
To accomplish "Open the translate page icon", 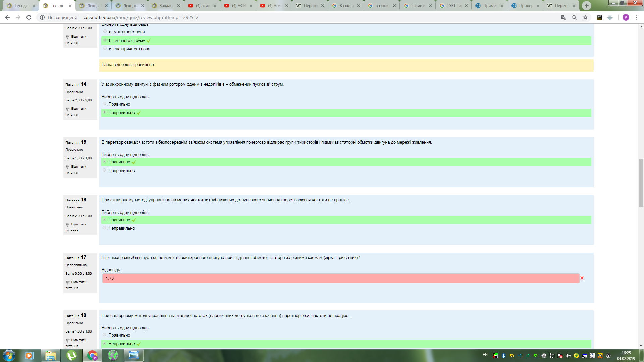I will click(x=564, y=17).
